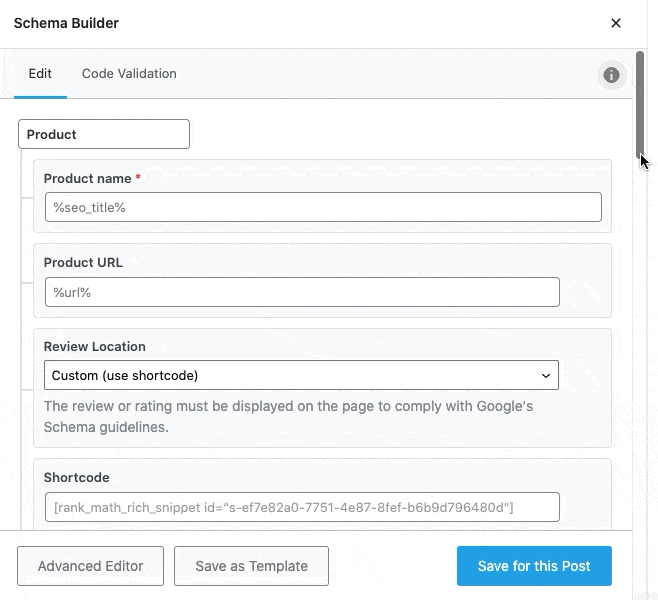This screenshot has width=658, height=600.
Task: Open the Advanced Editor
Action: click(x=90, y=566)
